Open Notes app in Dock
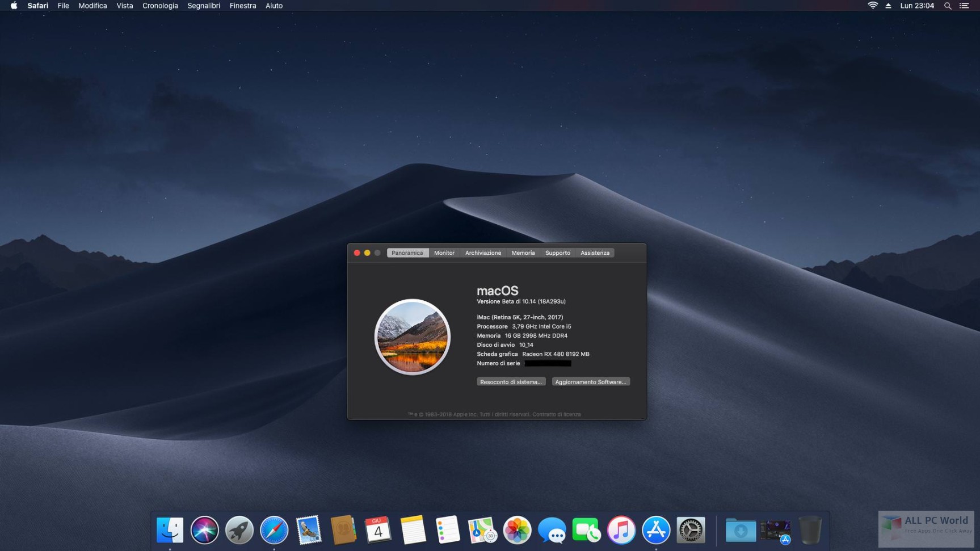The image size is (980, 551). point(413,531)
